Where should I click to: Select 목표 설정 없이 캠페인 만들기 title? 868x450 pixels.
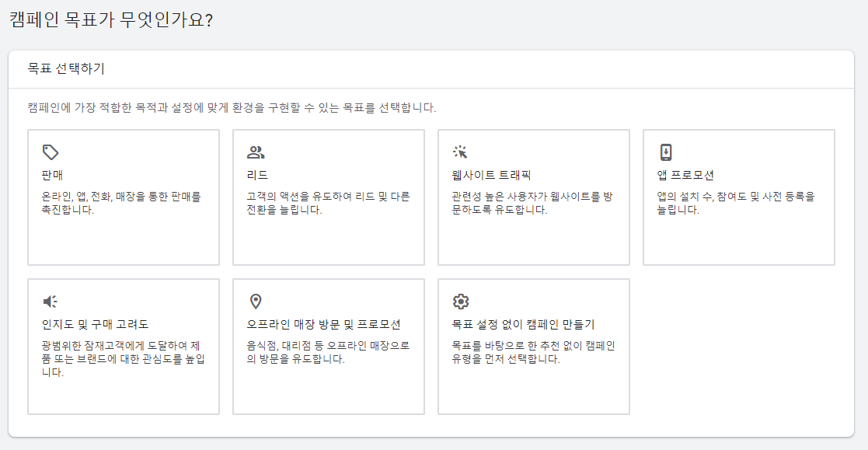[x=523, y=324]
